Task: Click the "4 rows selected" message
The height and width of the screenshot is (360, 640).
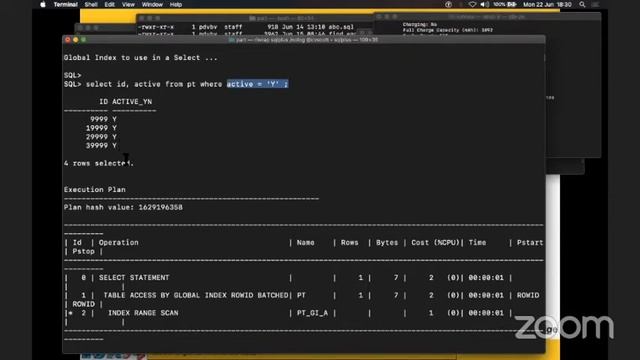Action: (98, 163)
